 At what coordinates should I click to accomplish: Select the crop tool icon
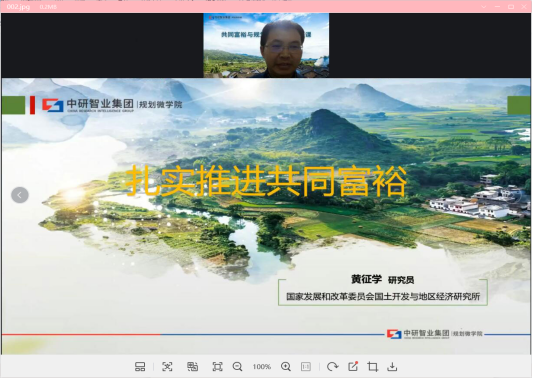(373, 366)
